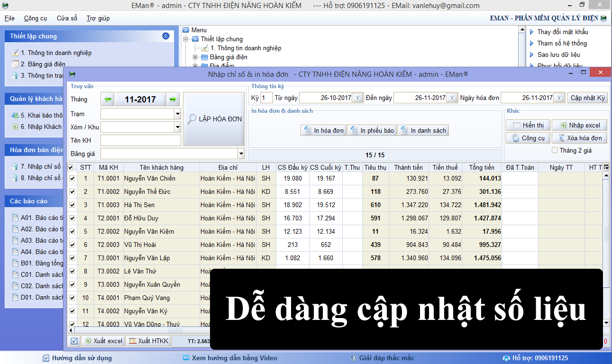This screenshot has width=612, height=364.
Task: Click In phiếu báo button
Action: 372,130
